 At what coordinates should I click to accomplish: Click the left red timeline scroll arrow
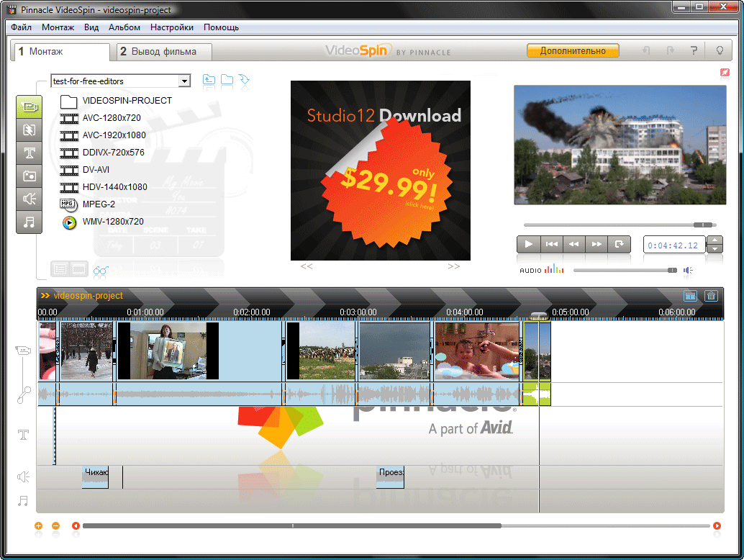pyautogui.click(x=76, y=526)
